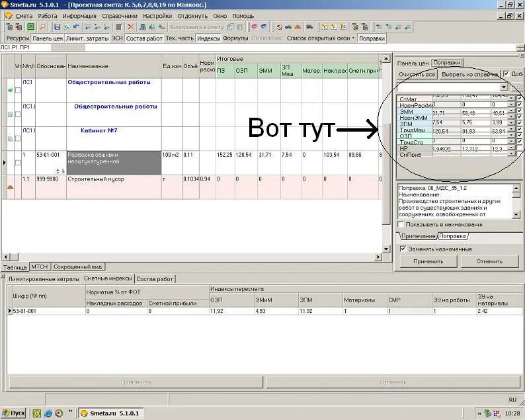Image resolution: width=525 pixels, height=420 pixels.
Task: Toggle 'Заменять назначенные' checkbox
Action: (x=403, y=249)
